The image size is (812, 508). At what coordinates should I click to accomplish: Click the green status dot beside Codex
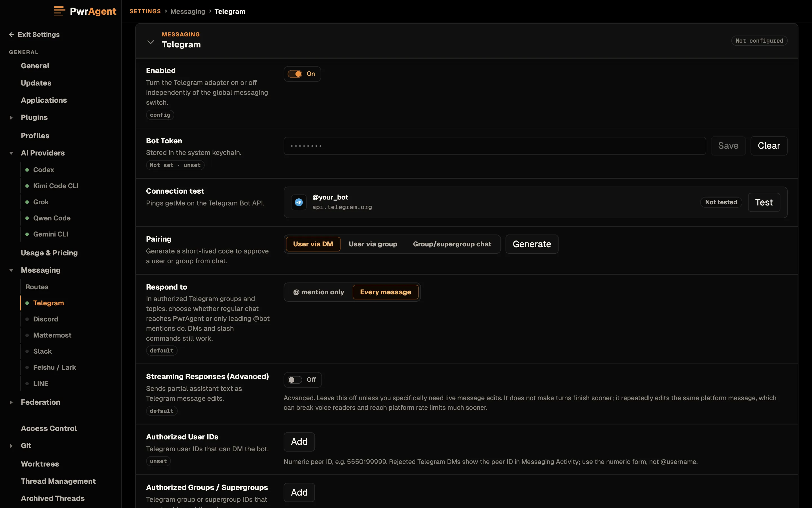point(27,170)
